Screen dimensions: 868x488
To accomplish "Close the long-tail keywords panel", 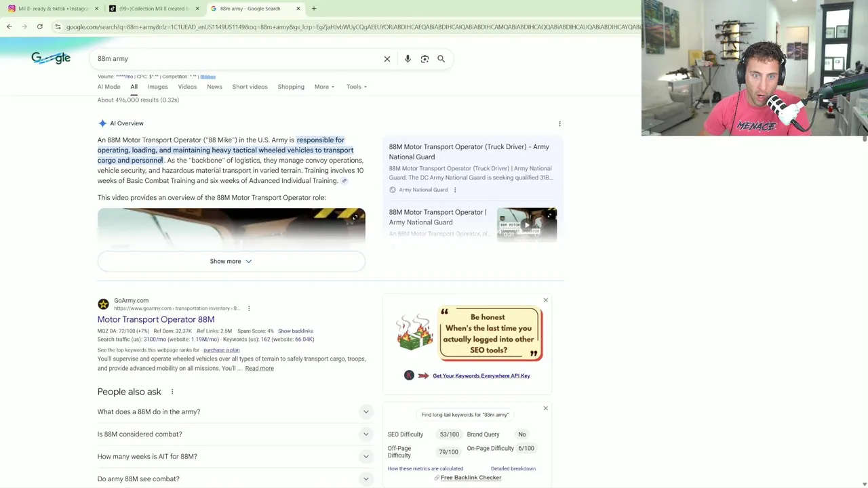I will point(545,408).
